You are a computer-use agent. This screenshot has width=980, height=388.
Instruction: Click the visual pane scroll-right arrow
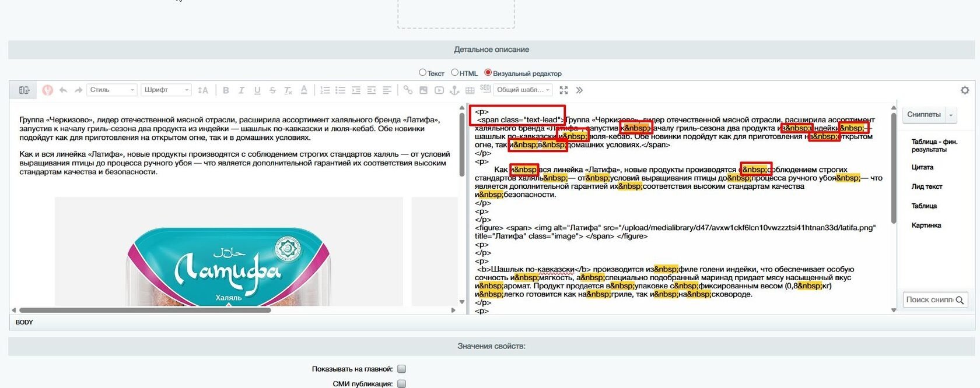[x=453, y=311]
